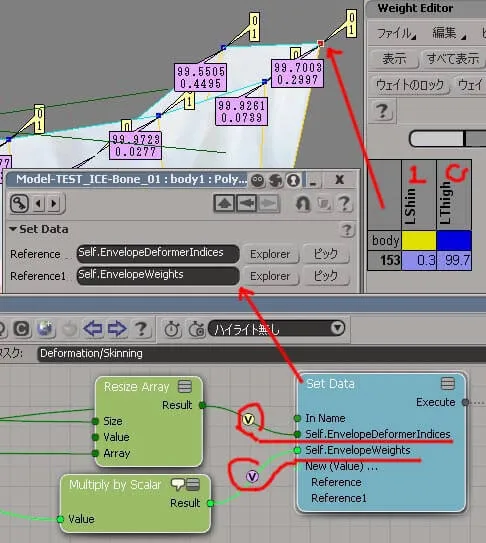Click the blue back arrow in ICE toolbar
Viewport: 486px width, 543px height.
coord(92,328)
